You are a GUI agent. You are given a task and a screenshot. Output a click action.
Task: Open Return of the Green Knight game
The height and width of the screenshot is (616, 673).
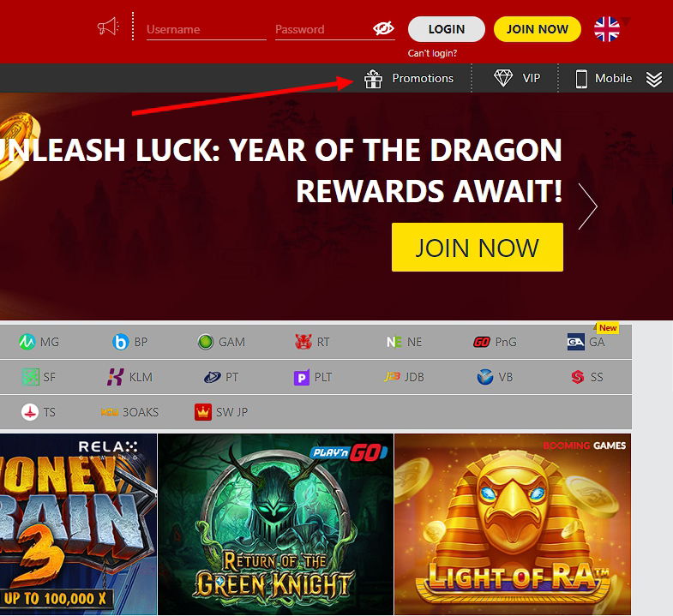275,524
